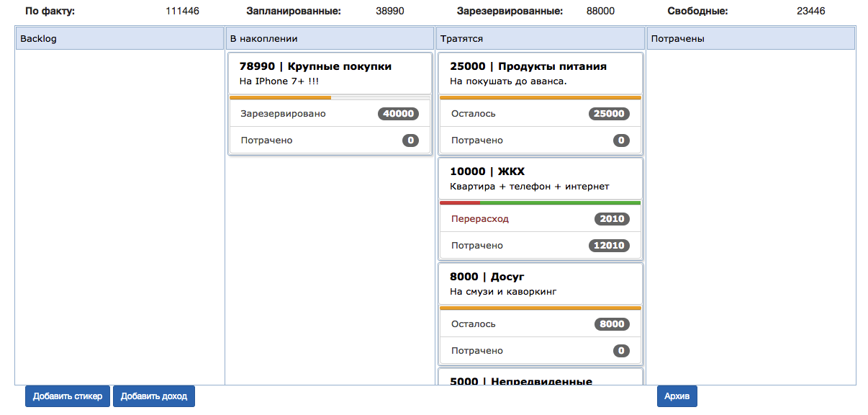Click the Перерасход label in ЖКХ card
Viewport: 868px width, 415px height.
pos(480,219)
